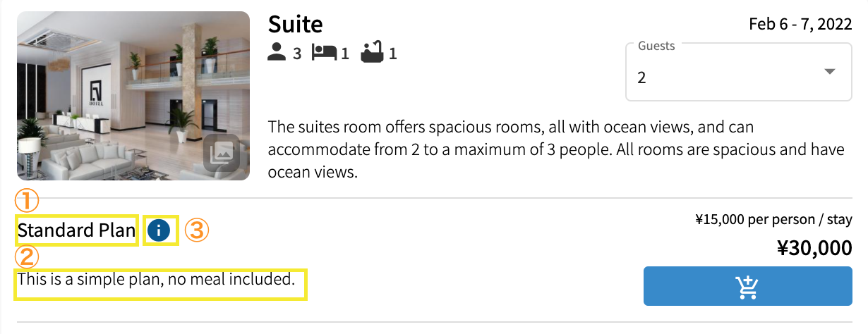Select the Standard Plan title
The height and width of the screenshot is (334, 868).
76,230
